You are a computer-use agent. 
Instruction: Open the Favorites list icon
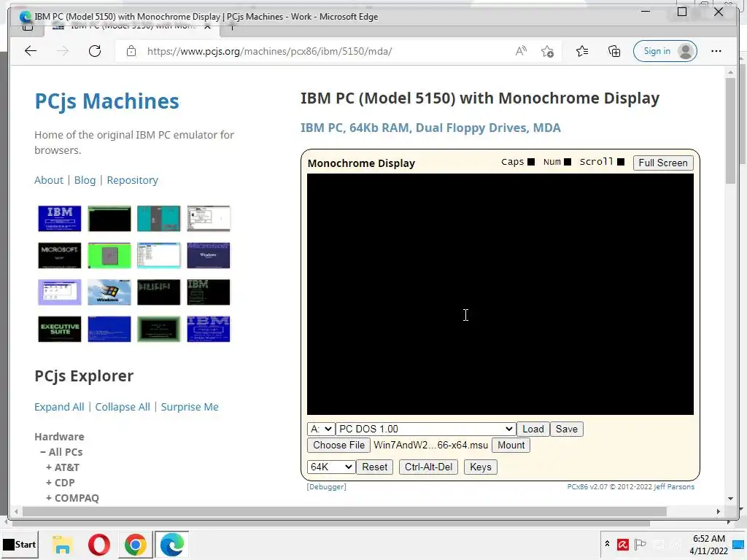click(582, 51)
